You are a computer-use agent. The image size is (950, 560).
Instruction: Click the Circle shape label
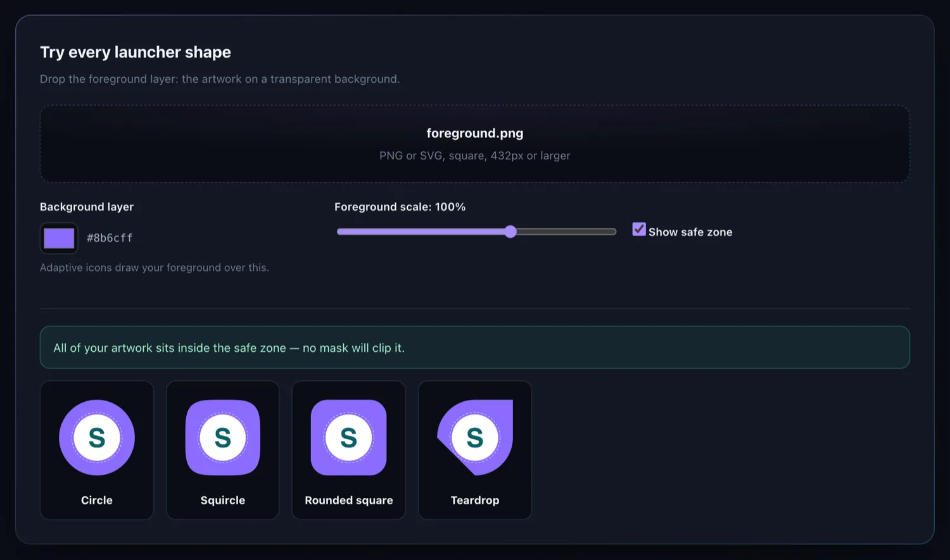tap(97, 500)
